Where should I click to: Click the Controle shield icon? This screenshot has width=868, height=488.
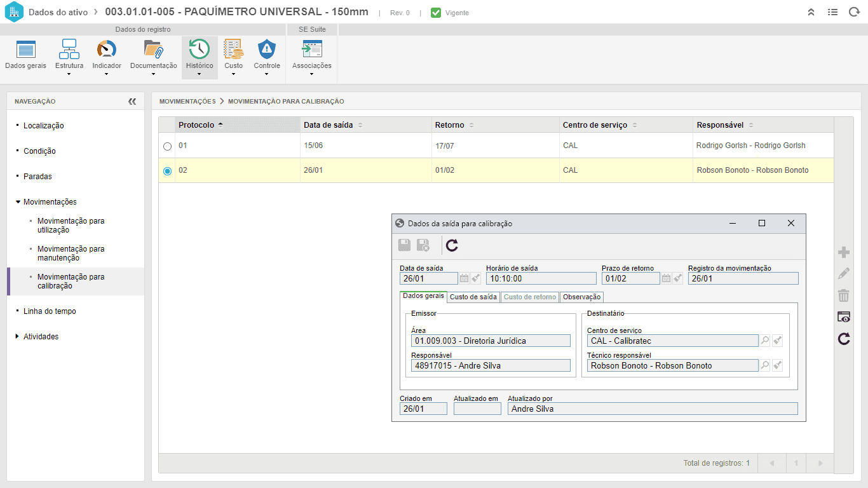pos(267,50)
